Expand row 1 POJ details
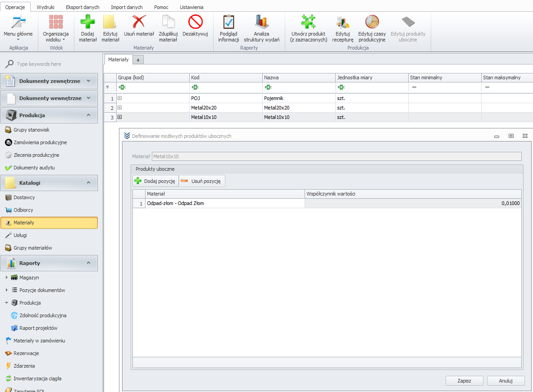 pos(120,98)
